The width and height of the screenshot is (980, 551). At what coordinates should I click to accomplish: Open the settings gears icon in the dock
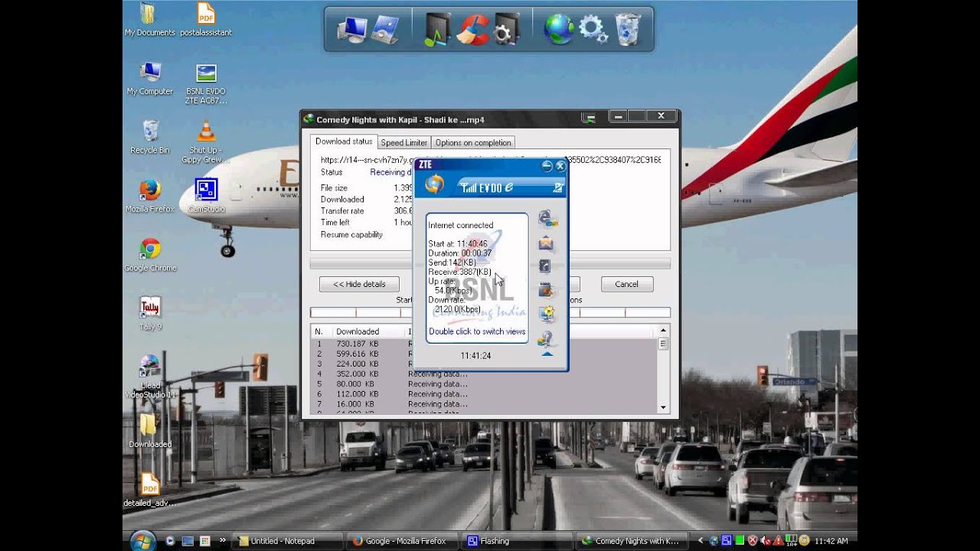593,29
